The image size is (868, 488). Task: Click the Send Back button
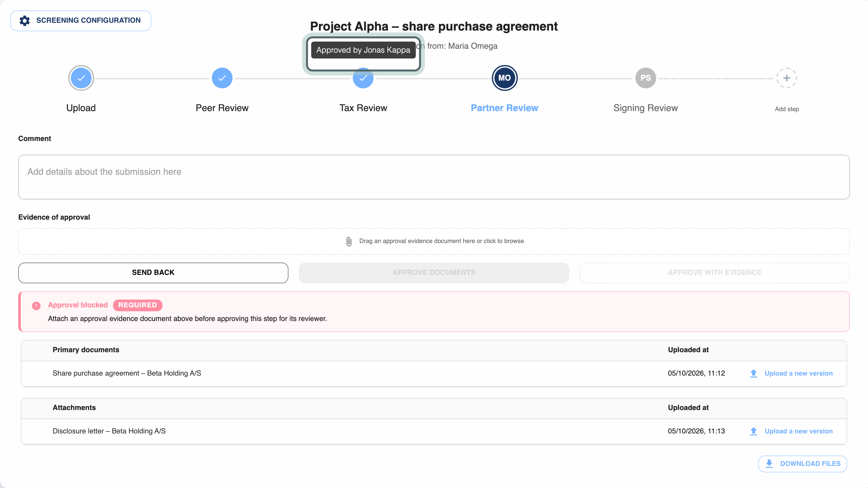tap(153, 273)
